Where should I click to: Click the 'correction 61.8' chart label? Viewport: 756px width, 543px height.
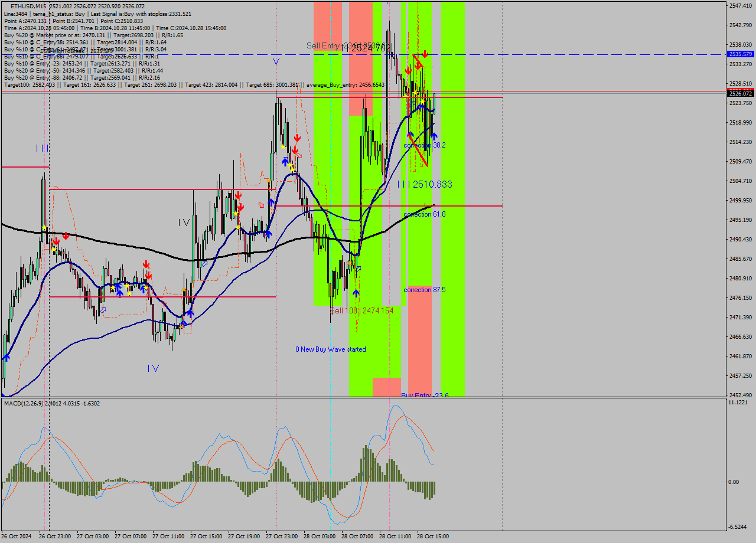point(425,214)
